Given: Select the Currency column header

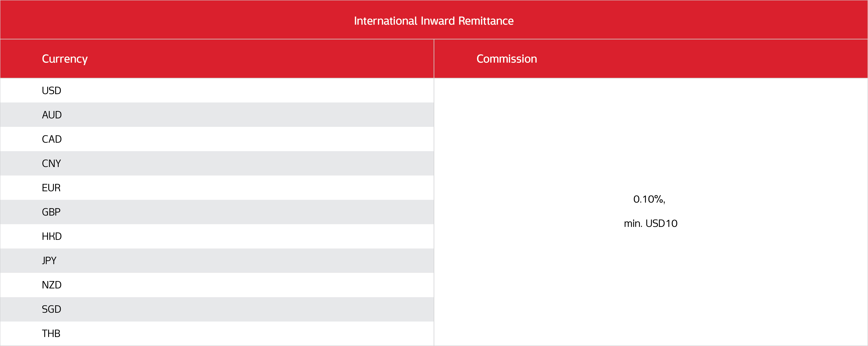Looking at the screenshot, I should point(65,59).
